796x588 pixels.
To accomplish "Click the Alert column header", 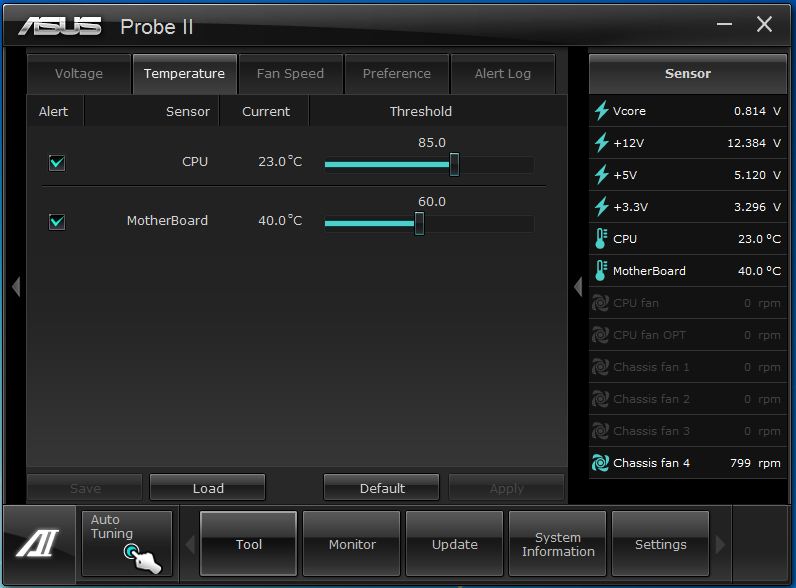I will coord(53,111).
